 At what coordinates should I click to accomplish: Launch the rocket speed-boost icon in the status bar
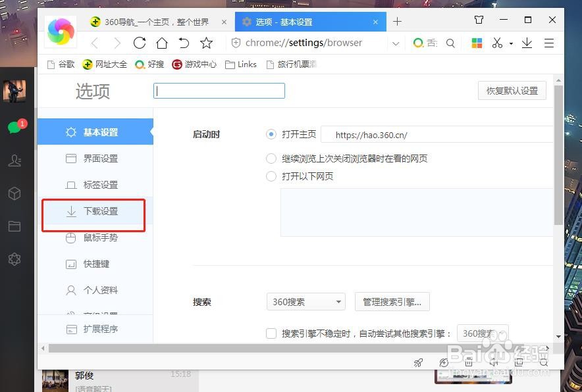417,362
